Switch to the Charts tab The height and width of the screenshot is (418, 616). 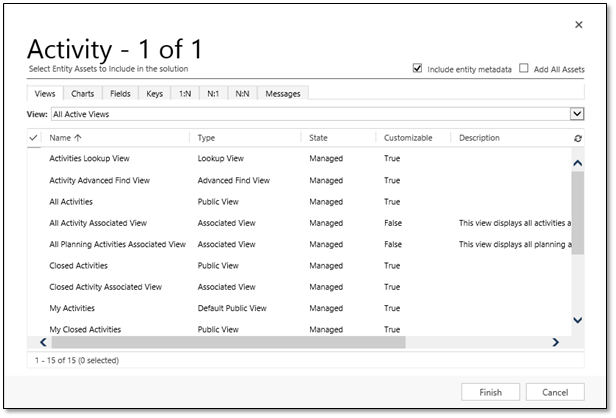coord(83,93)
